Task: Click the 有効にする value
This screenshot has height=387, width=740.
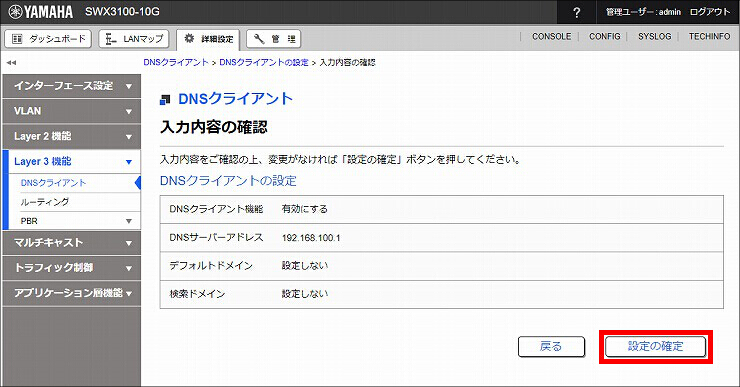Action: tap(304, 209)
